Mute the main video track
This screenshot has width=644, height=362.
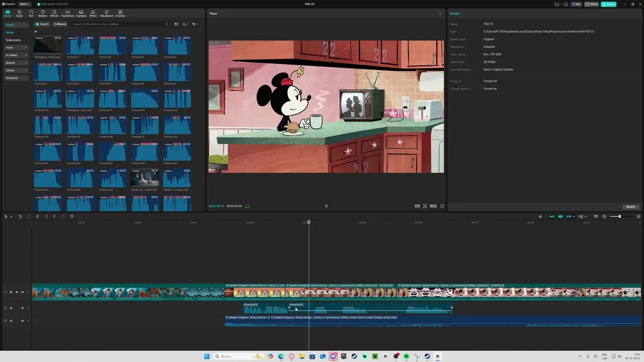click(22, 292)
